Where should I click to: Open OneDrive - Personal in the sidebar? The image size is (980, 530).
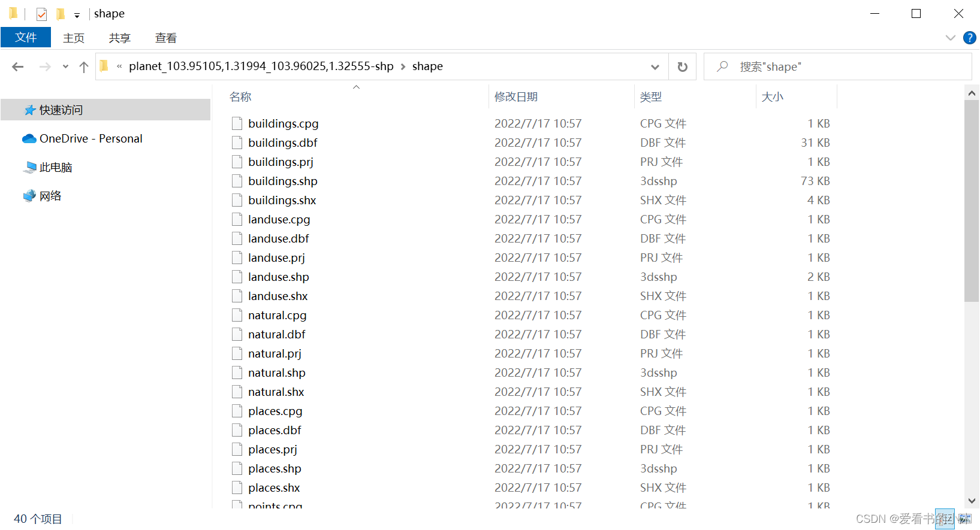[x=91, y=138]
